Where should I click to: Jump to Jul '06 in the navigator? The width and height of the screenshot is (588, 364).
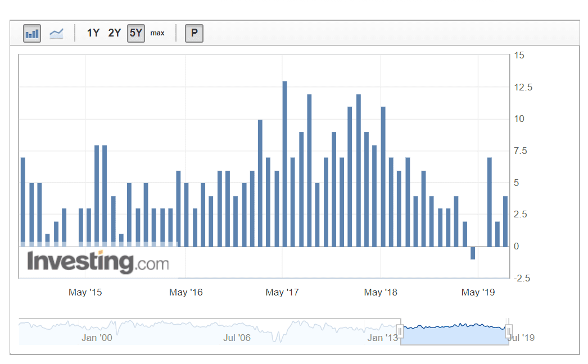click(237, 337)
